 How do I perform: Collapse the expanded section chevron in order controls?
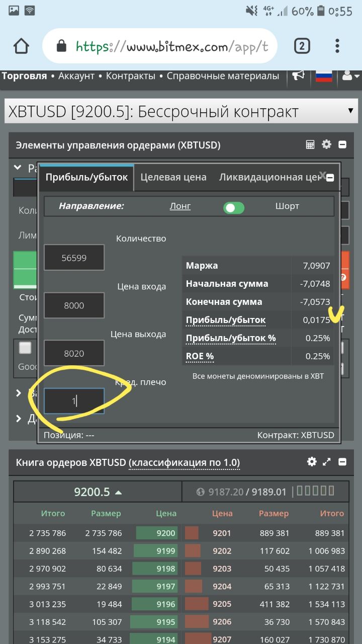coord(18,168)
